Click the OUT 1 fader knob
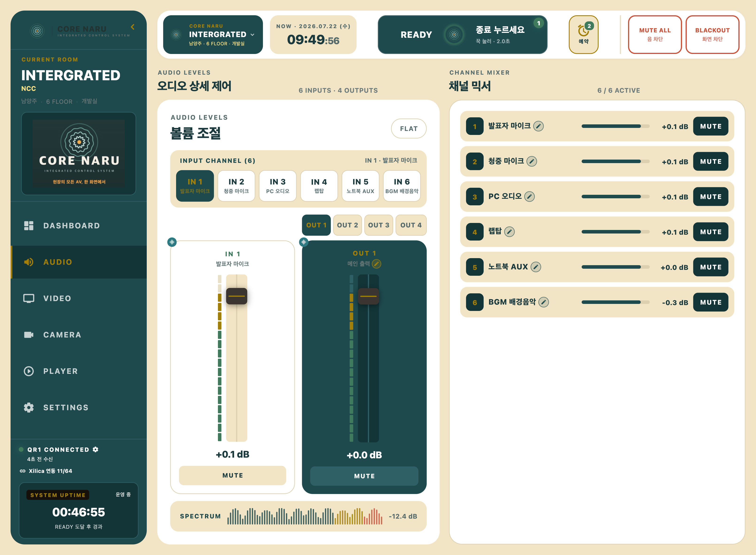Screen dimensions: 756x555 368,296
